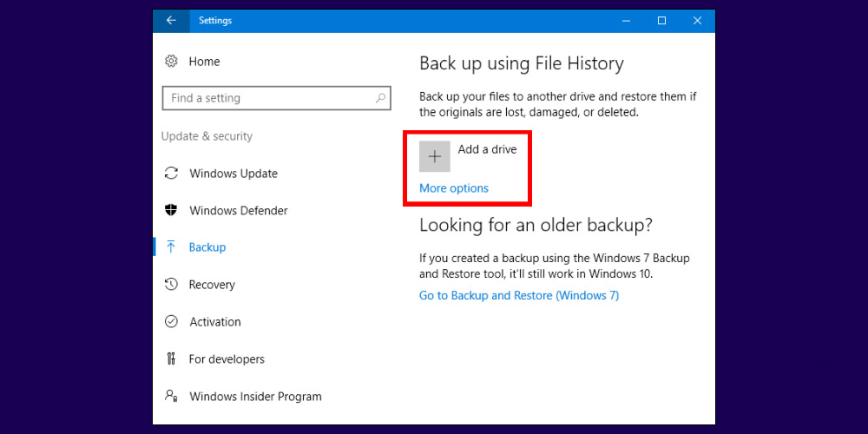Click the Recovery clock-history icon
The width and height of the screenshot is (868, 434).
(171, 285)
